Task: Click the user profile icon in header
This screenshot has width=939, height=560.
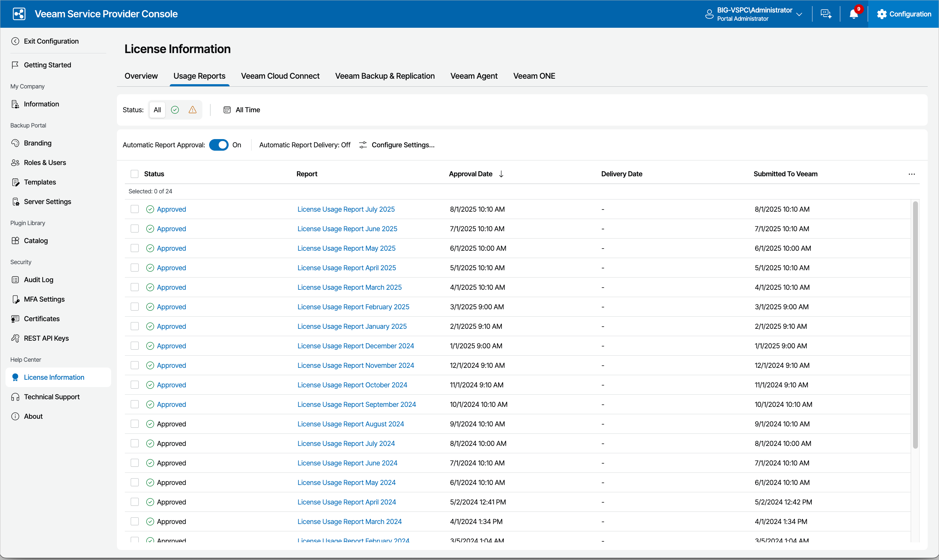Action: coord(709,14)
